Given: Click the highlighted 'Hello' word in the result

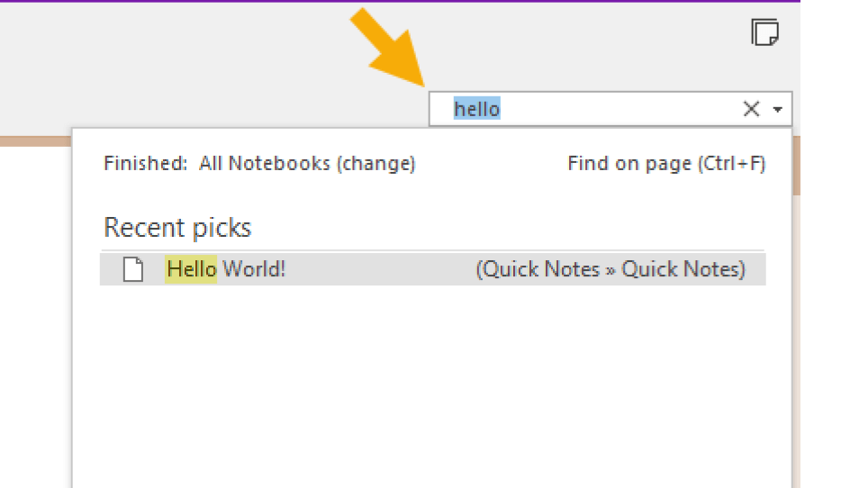Looking at the screenshot, I should [x=191, y=269].
